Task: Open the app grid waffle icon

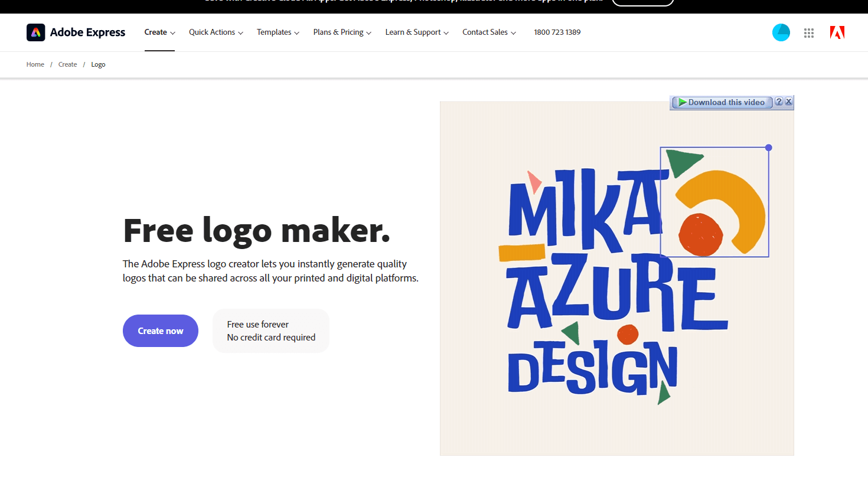Action: point(809,32)
